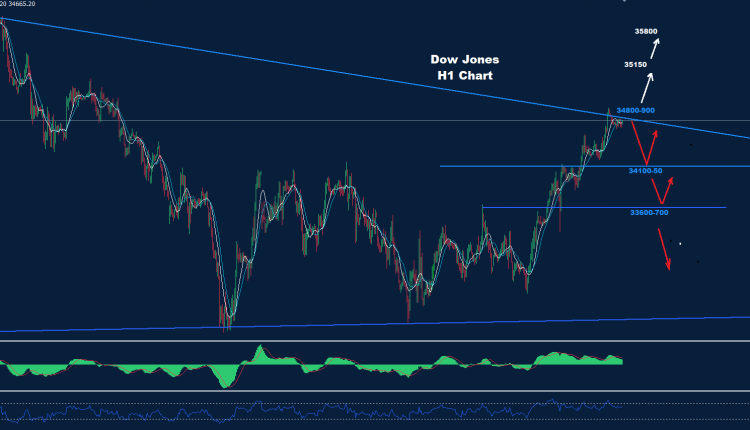The width and height of the screenshot is (750, 430).
Task: Select the horizontal line at 33600-700
Action: [x=604, y=208]
